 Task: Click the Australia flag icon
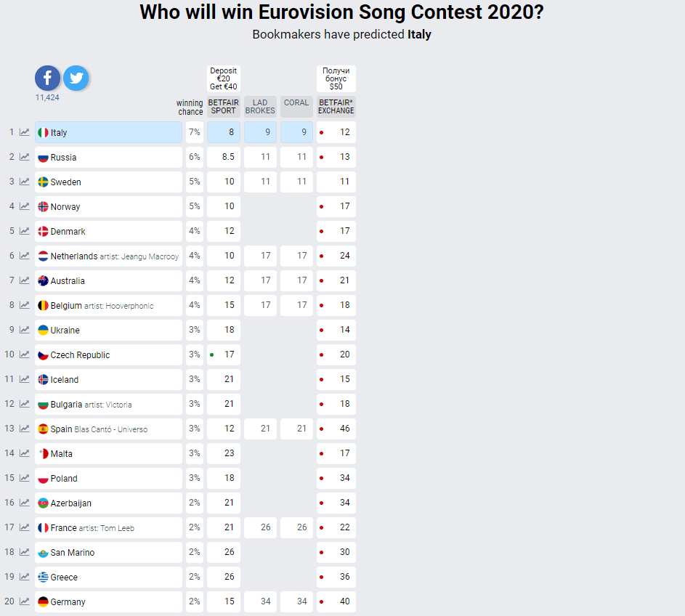pyautogui.click(x=43, y=280)
